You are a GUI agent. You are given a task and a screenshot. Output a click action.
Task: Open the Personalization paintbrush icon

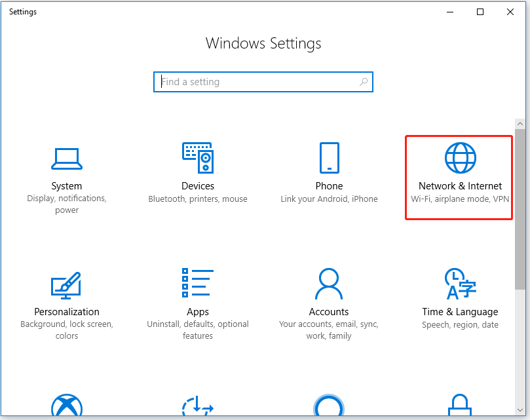tap(66, 284)
